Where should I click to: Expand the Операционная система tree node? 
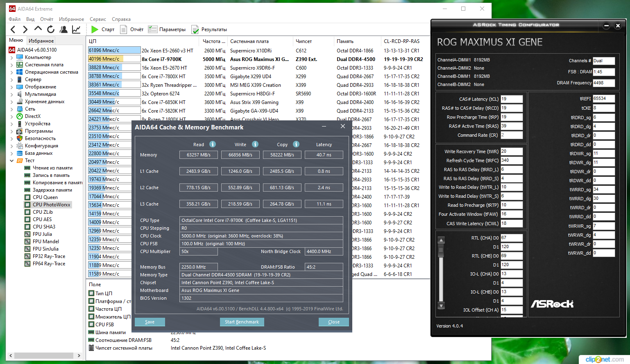[11, 72]
